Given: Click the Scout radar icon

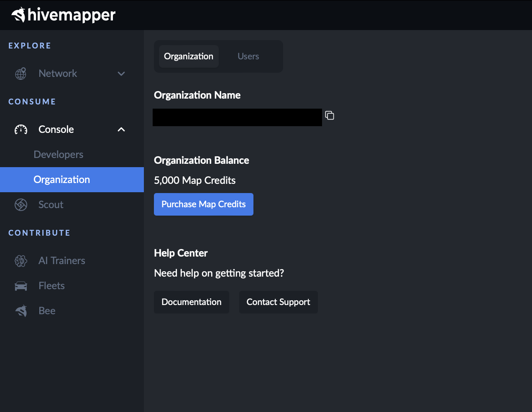Looking at the screenshot, I should [x=21, y=205].
